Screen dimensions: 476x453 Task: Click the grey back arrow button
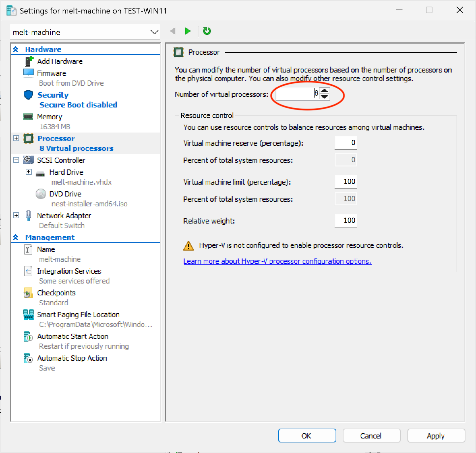173,31
